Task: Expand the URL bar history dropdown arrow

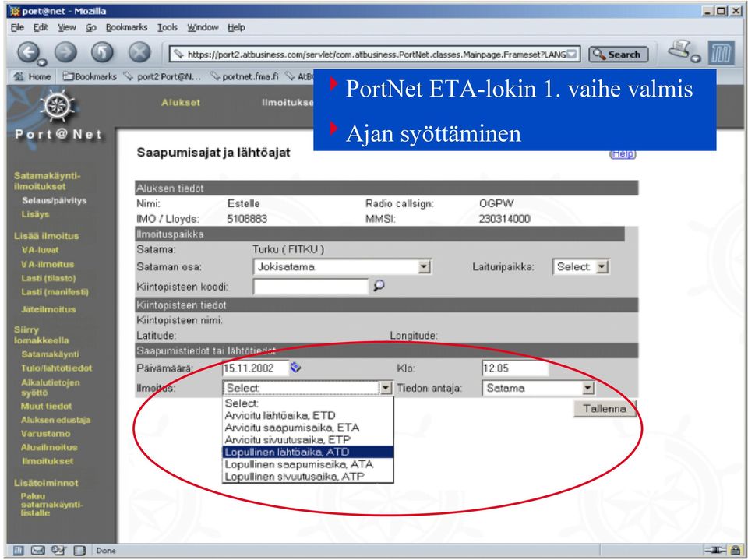Action: (x=573, y=54)
